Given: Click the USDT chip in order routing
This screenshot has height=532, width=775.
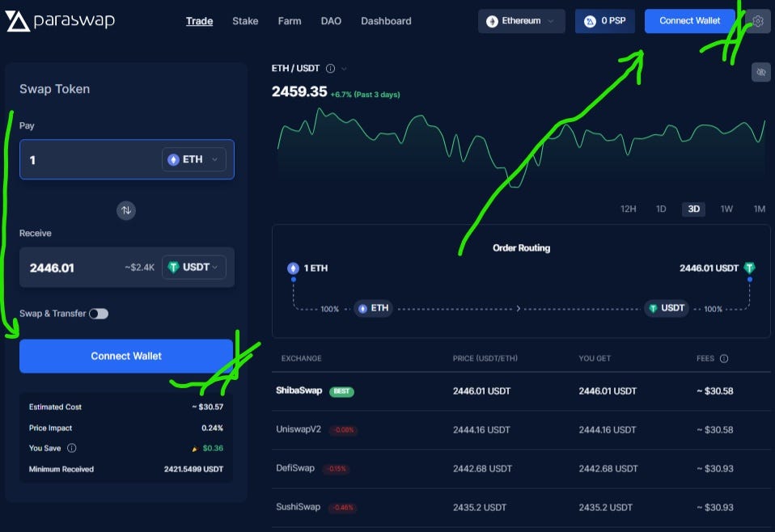Looking at the screenshot, I should point(667,308).
